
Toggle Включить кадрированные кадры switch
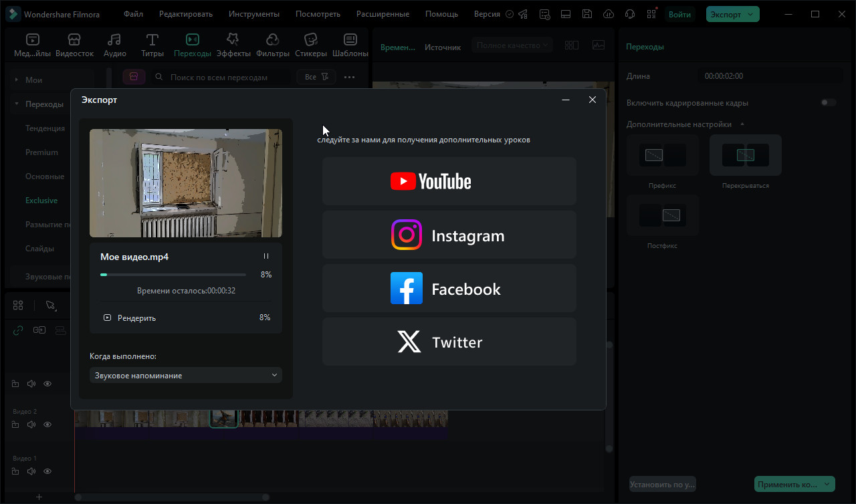[x=829, y=103]
